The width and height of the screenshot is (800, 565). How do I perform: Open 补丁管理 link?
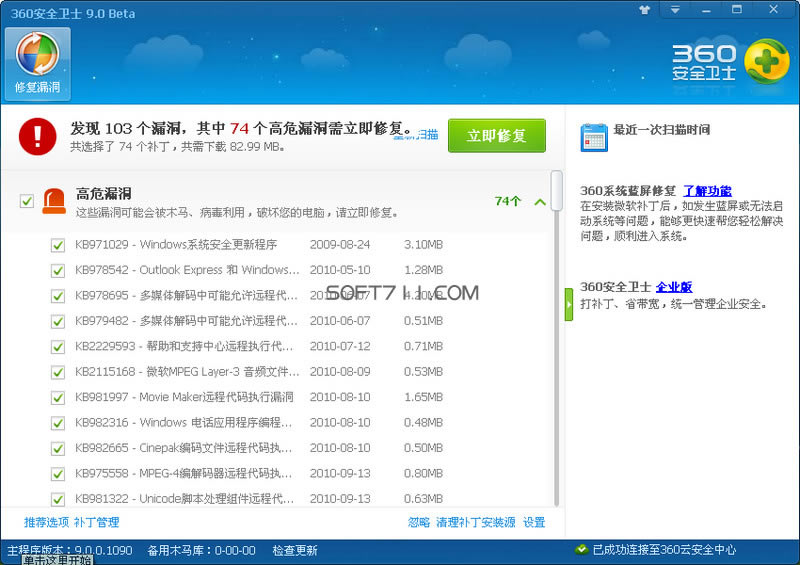coord(96,522)
